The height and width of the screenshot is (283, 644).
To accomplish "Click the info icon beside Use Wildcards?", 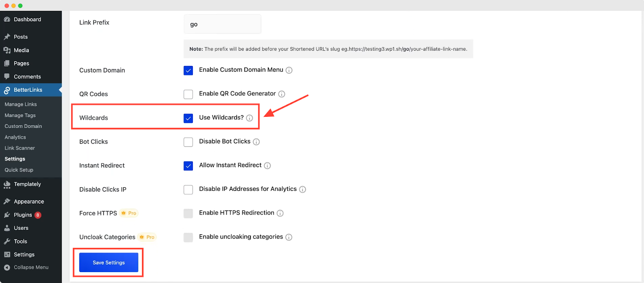I will [250, 118].
